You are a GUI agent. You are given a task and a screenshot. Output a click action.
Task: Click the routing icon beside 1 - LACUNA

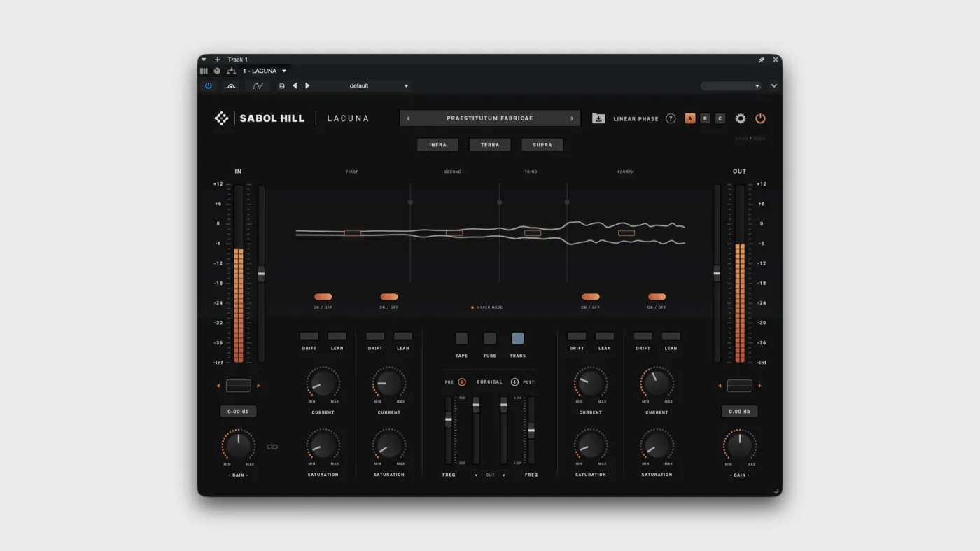click(231, 71)
